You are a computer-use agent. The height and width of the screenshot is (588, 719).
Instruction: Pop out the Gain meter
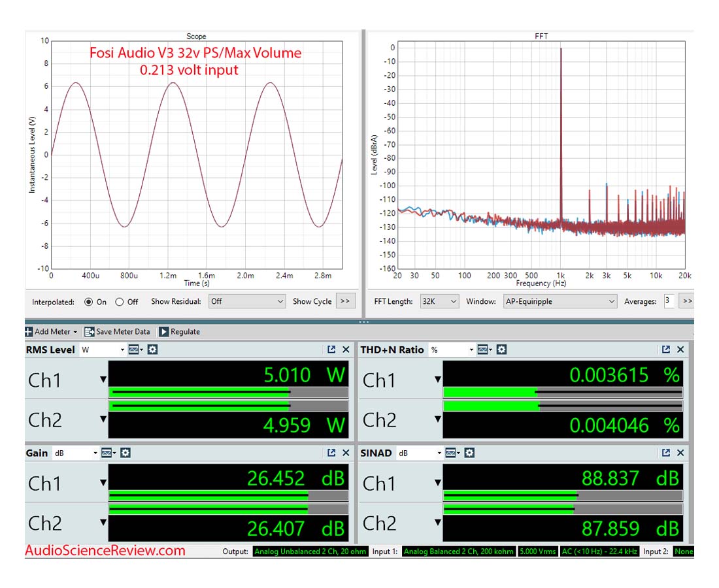pyautogui.click(x=331, y=453)
